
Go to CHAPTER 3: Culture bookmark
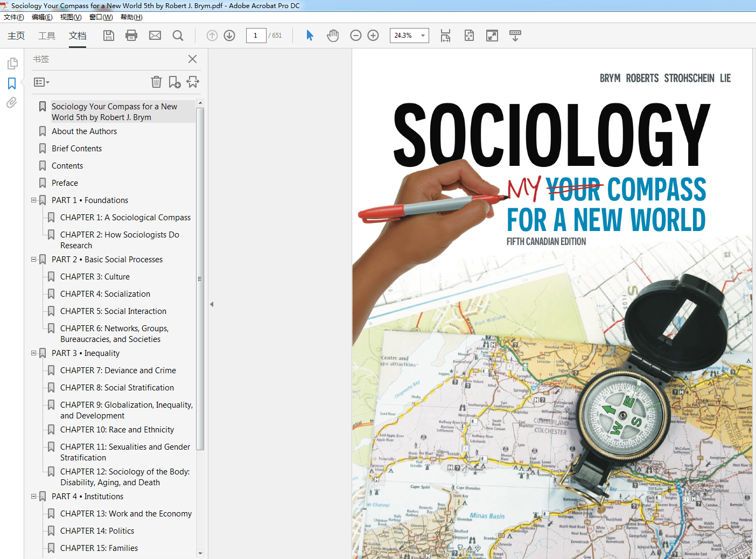click(95, 276)
